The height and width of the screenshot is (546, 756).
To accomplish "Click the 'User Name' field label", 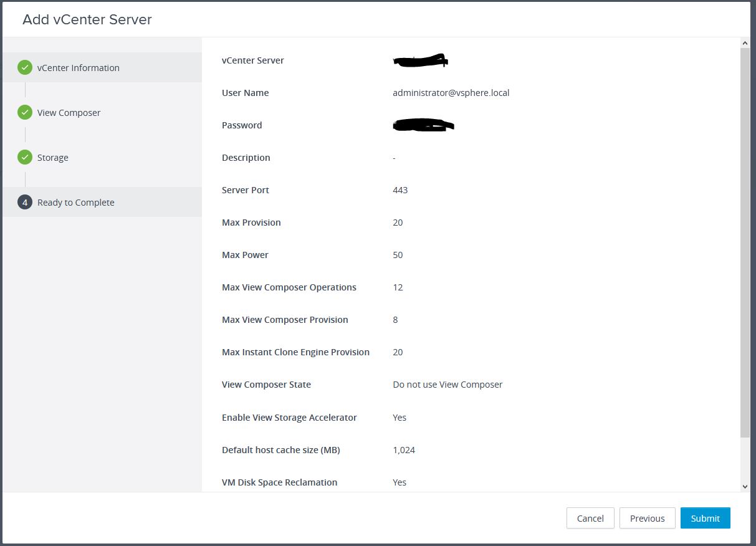I will [x=246, y=93].
